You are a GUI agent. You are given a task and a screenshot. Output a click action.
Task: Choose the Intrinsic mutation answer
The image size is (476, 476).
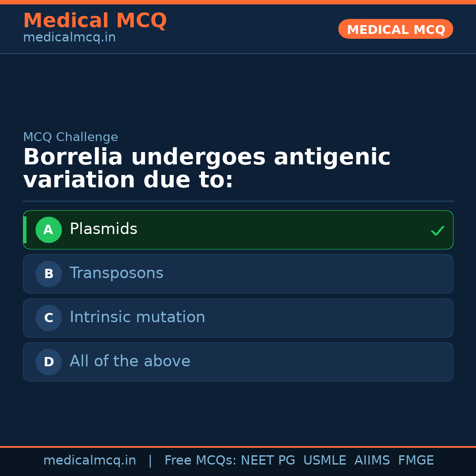(137, 317)
